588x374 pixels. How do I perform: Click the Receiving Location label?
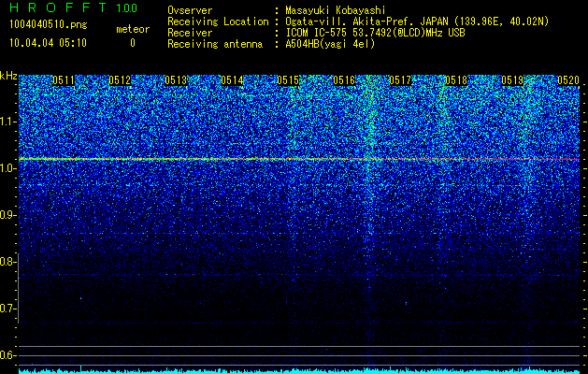(x=218, y=22)
